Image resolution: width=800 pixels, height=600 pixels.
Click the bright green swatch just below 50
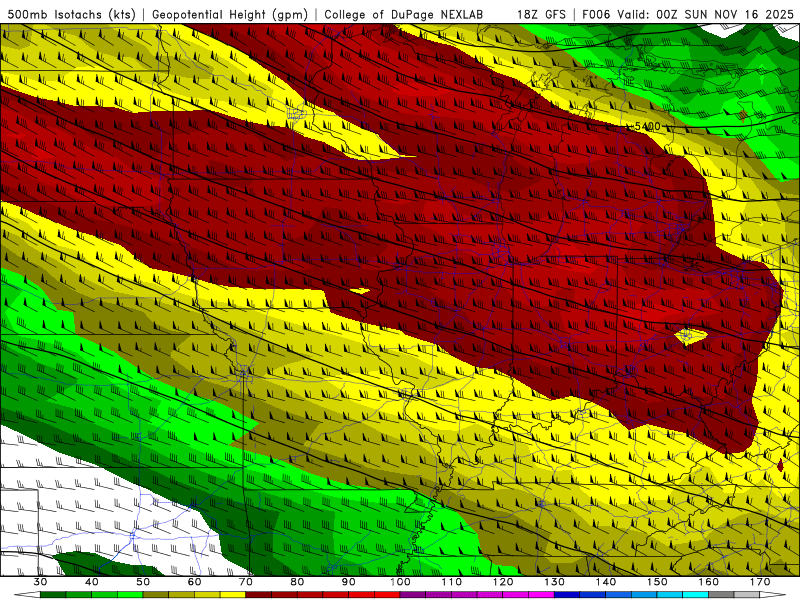click(130, 595)
